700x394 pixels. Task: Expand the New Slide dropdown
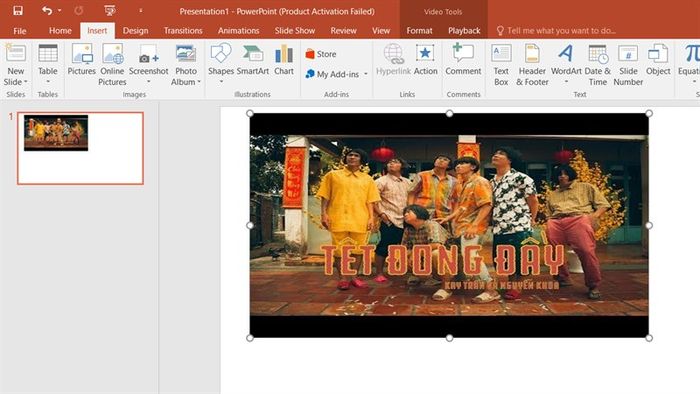click(16, 82)
